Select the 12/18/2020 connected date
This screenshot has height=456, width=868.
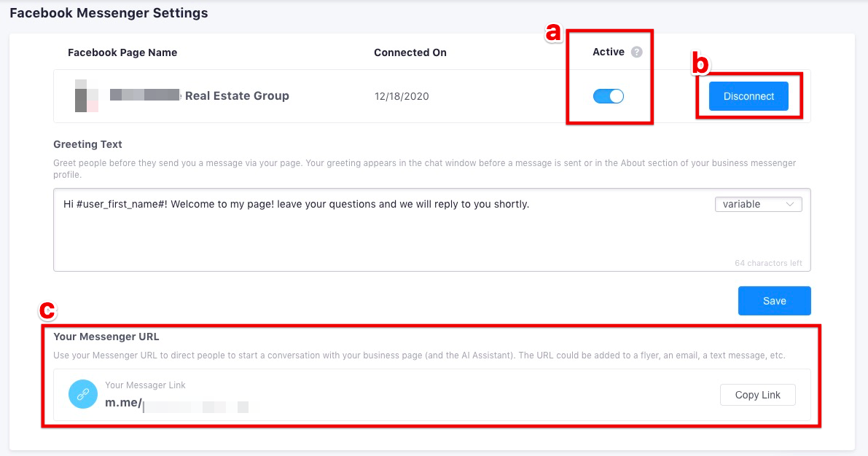pyautogui.click(x=402, y=96)
